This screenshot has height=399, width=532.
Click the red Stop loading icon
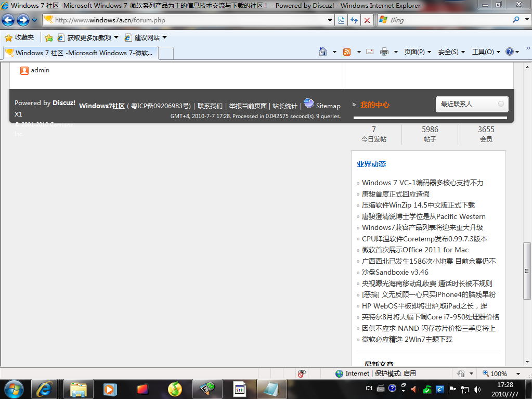367,20
